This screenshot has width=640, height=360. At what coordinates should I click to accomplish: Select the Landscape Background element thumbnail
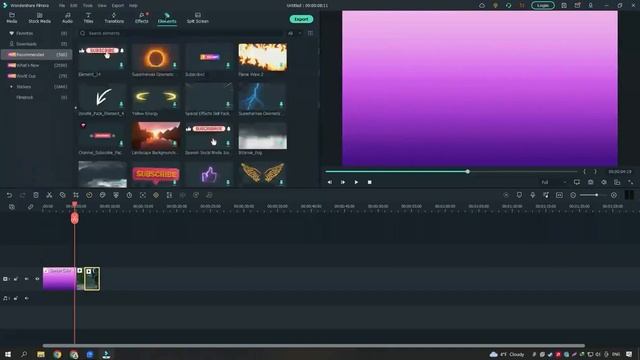click(x=156, y=136)
